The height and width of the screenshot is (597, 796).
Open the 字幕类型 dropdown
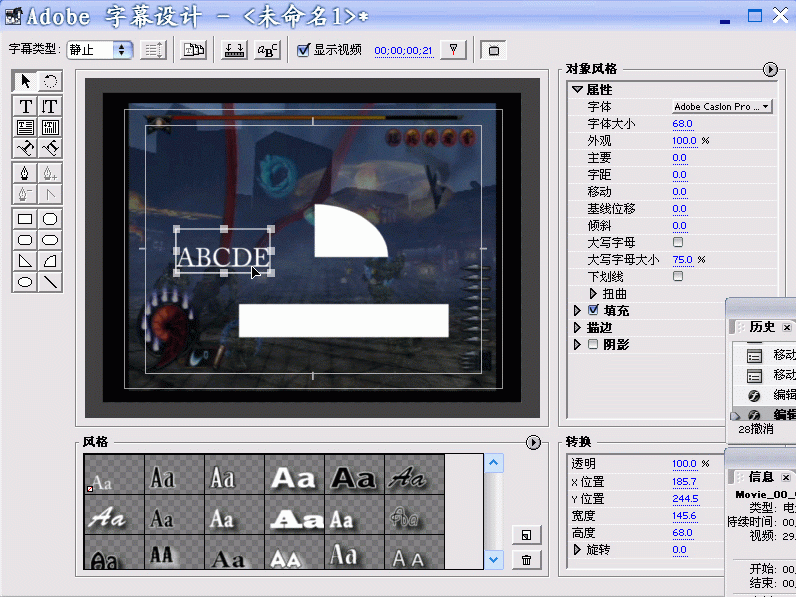[100, 50]
